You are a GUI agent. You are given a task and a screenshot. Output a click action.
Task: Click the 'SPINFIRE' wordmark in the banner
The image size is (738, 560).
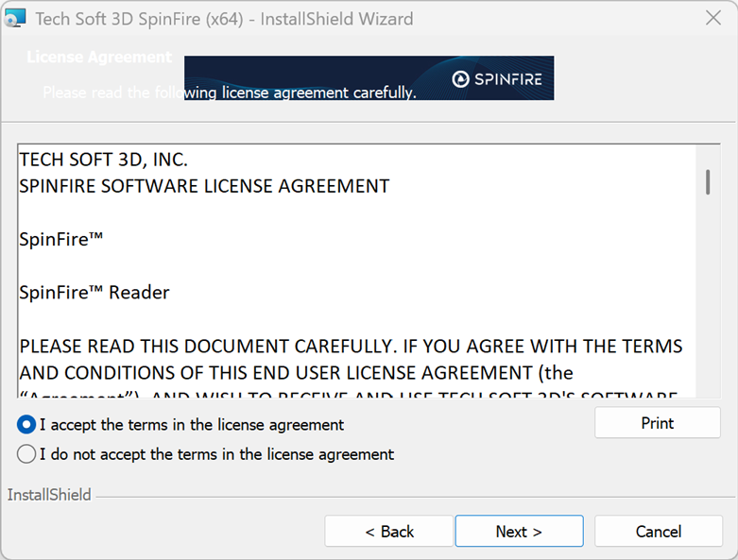pyautogui.click(x=507, y=79)
